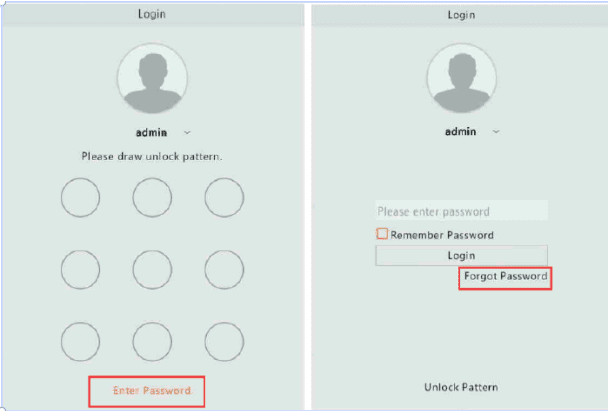Click the top-left unlock pattern dot
The height and width of the screenshot is (411, 611).
80,198
